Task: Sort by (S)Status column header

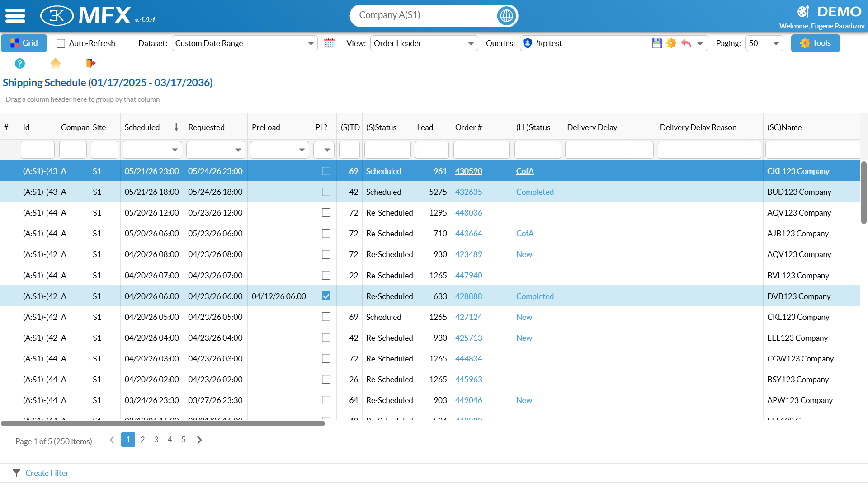Action: [x=387, y=127]
